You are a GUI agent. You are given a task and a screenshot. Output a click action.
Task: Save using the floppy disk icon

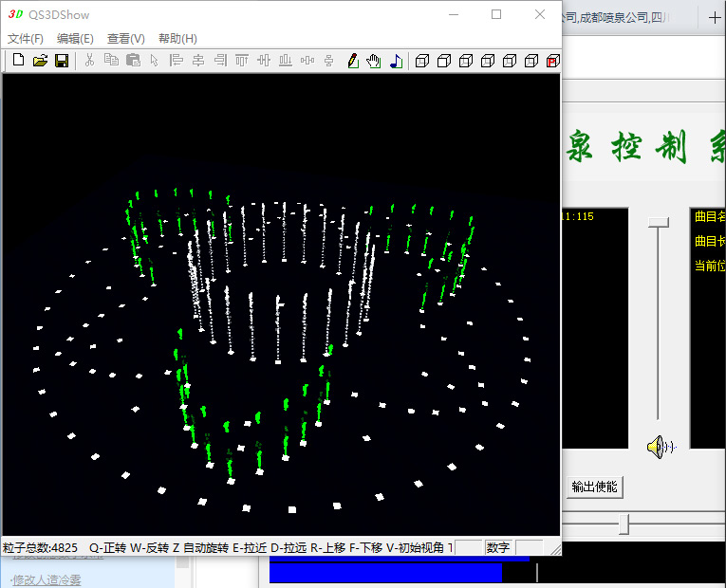(62, 61)
